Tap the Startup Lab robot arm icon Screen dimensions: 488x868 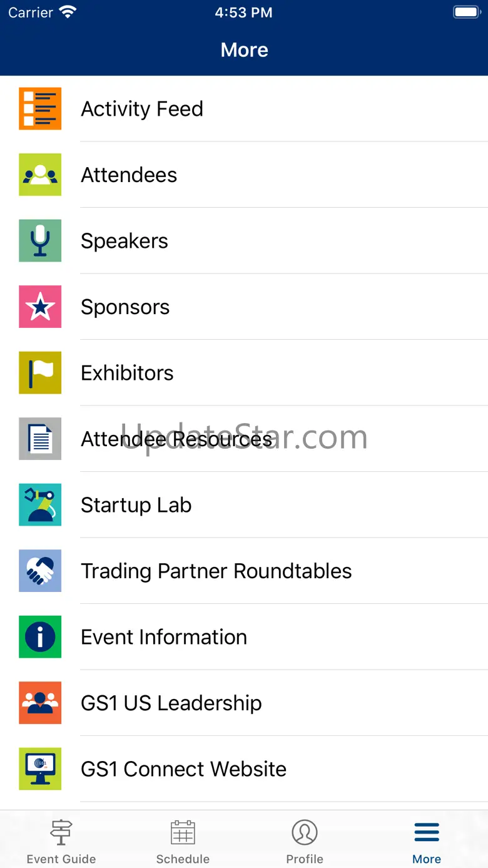click(x=40, y=505)
